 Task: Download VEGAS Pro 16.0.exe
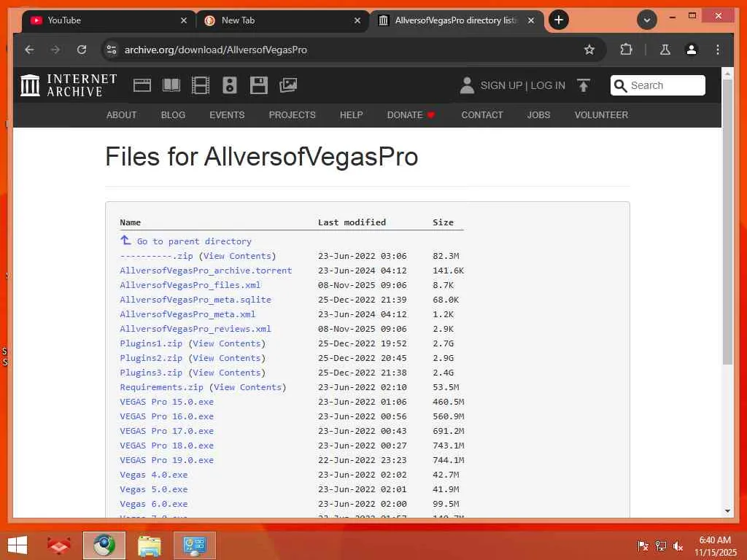point(167,416)
